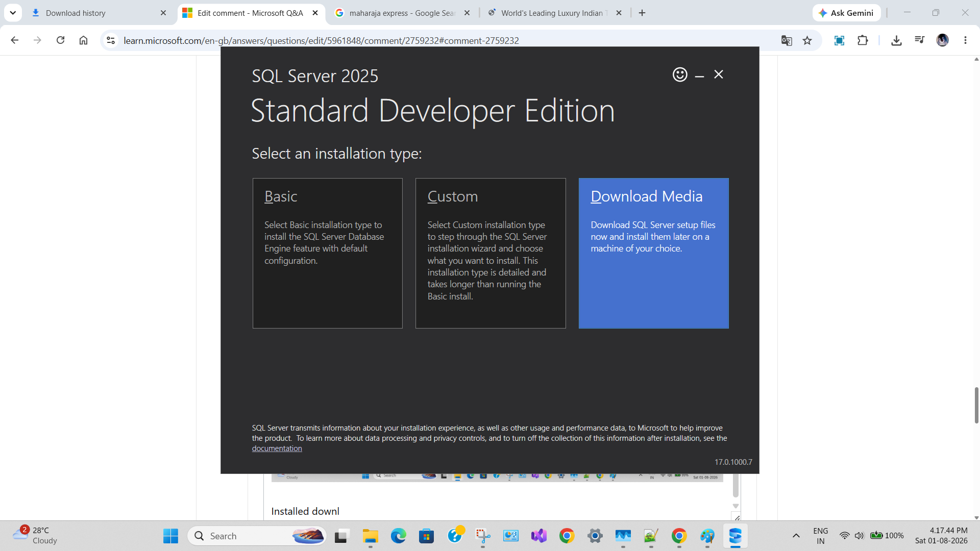Viewport: 980px width, 551px height.
Task: Show hidden system tray icons
Action: tap(796, 536)
